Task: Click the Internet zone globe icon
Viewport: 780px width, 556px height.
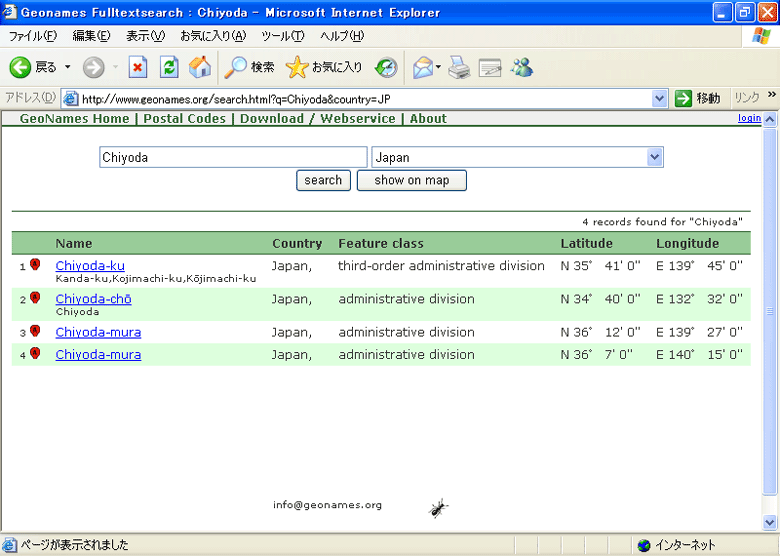Action: pos(644,546)
